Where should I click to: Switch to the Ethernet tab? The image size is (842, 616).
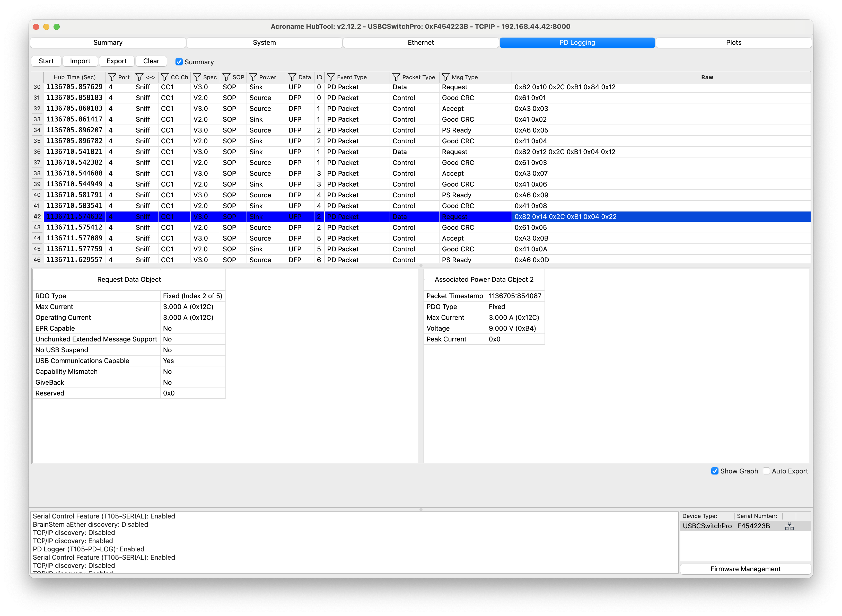click(x=421, y=42)
